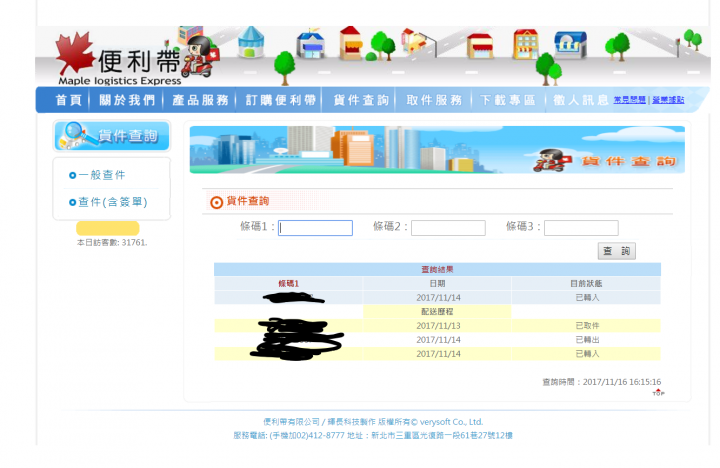This screenshot has height=468, width=720.
Task: Open the 貨件查詢 navigation menu item
Action: [x=361, y=100]
